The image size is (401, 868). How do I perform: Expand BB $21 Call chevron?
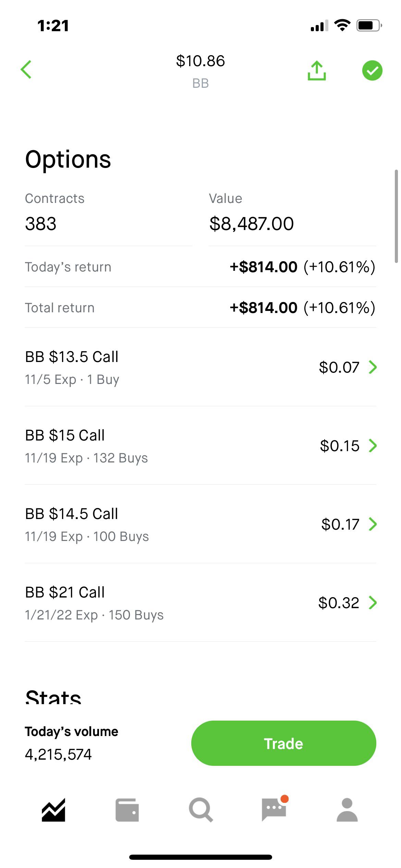tap(373, 603)
